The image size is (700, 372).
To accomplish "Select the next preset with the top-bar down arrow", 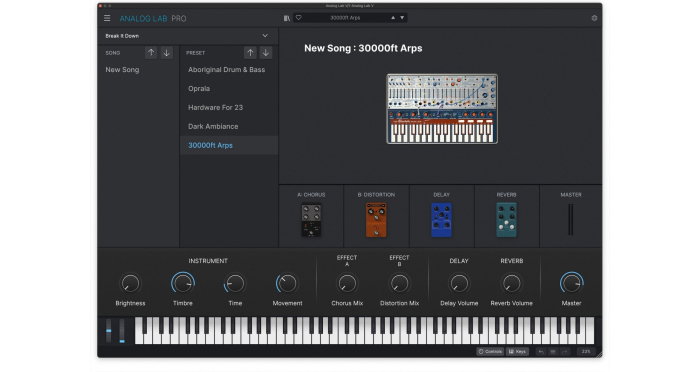I will (402, 18).
